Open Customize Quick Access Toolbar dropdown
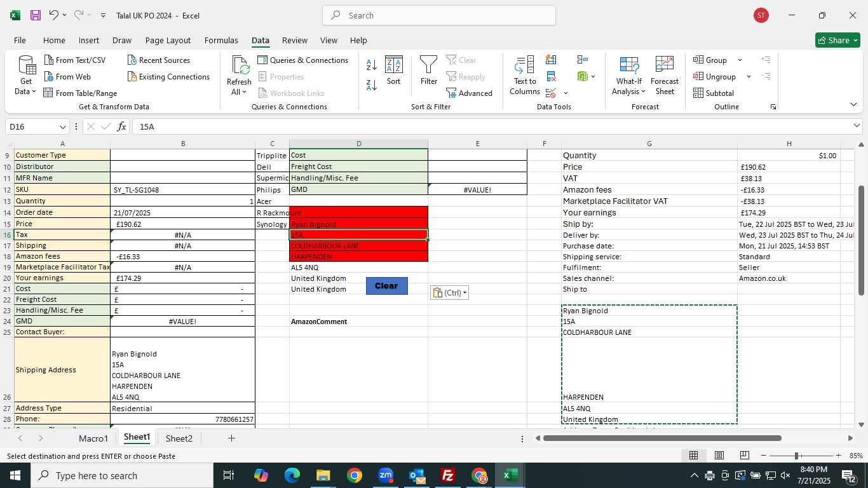868x488 pixels. [x=103, y=15]
